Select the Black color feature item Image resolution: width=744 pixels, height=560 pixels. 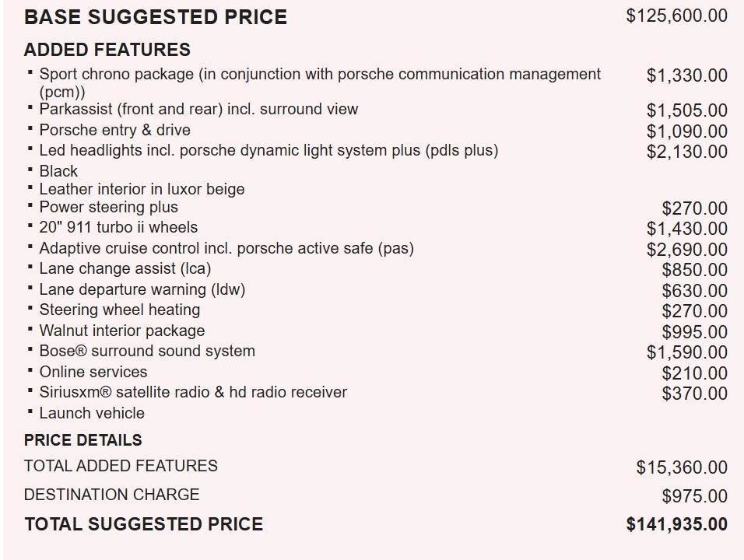(58, 171)
